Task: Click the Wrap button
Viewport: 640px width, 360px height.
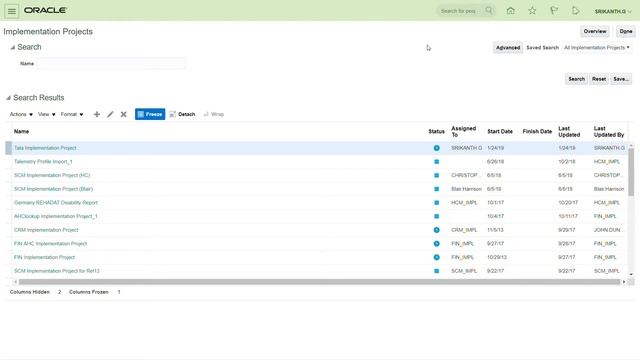Action: [213, 114]
